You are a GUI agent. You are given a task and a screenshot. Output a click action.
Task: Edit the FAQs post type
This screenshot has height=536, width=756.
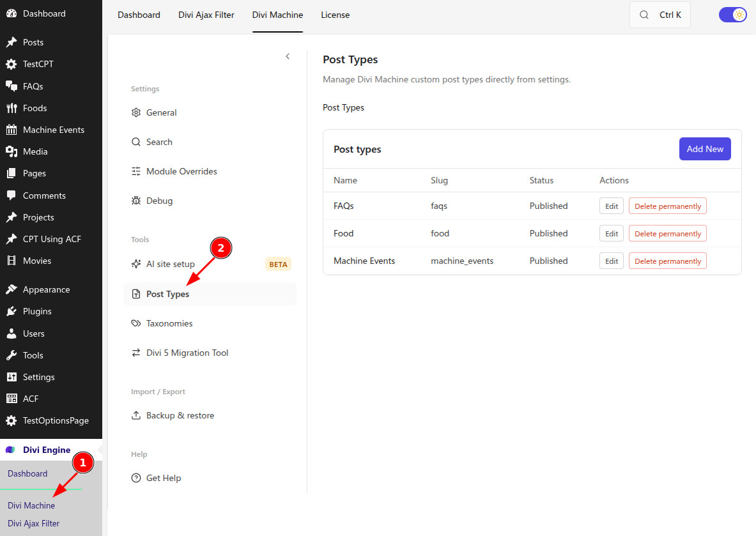tap(612, 206)
